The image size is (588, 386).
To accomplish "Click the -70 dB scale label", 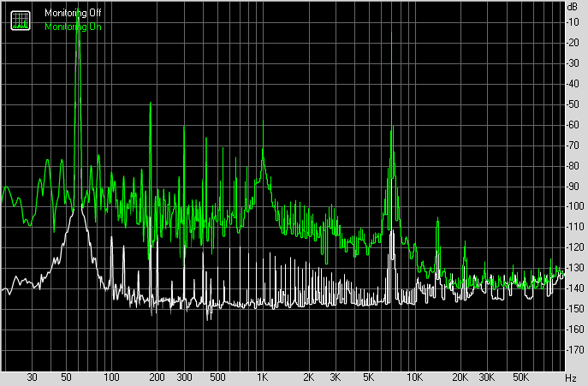I will pos(573,145).
